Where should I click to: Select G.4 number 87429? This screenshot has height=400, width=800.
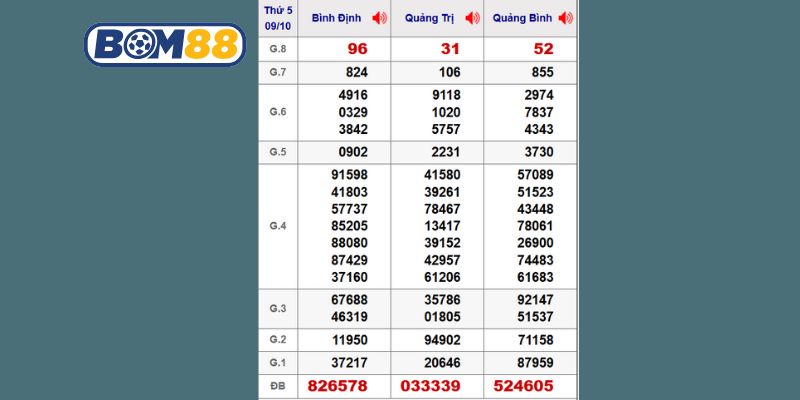(349, 260)
